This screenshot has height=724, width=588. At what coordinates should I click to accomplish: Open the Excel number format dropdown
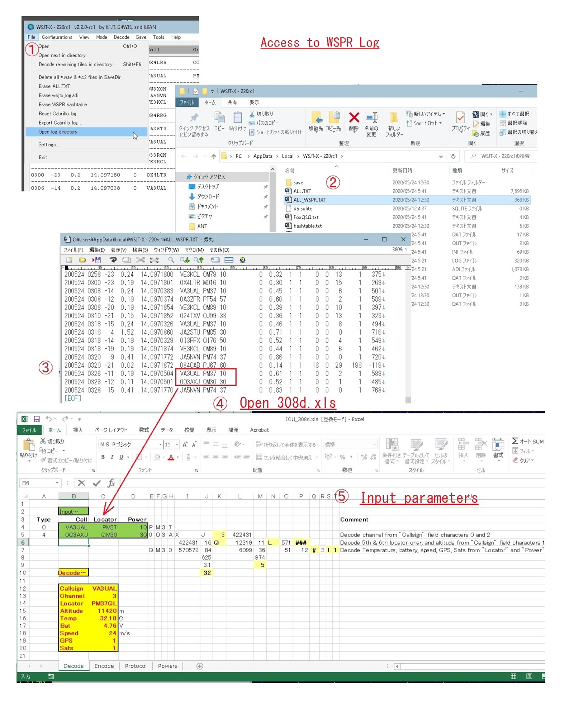[375, 444]
